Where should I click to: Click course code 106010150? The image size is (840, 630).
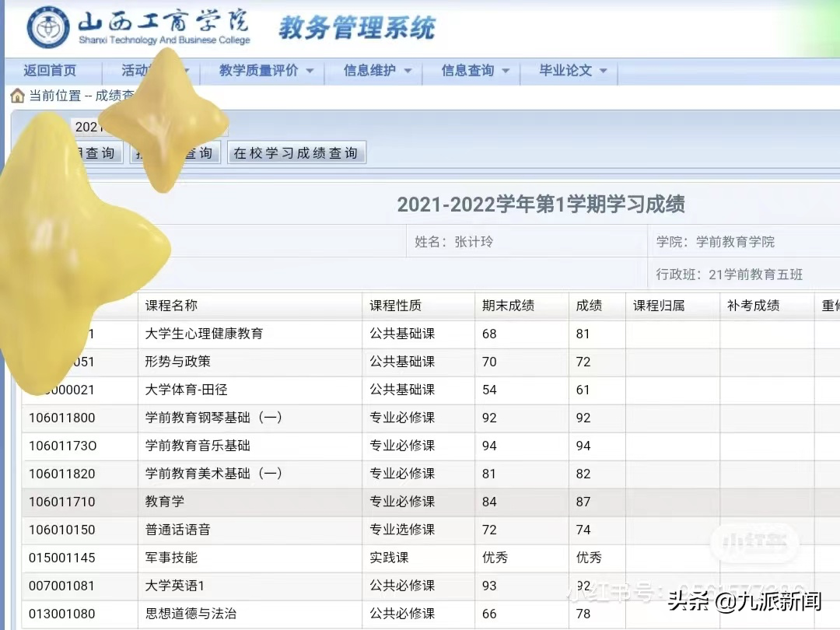(62, 530)
